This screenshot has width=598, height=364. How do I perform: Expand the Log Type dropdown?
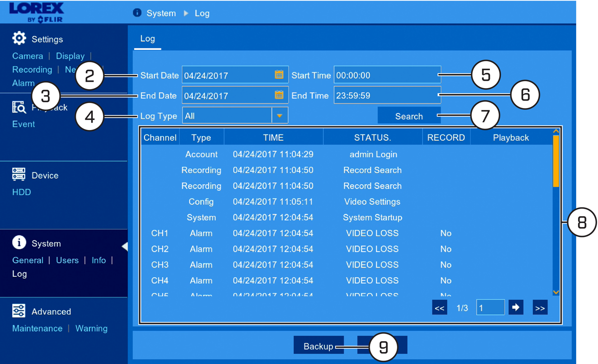[x=280, y=116]
